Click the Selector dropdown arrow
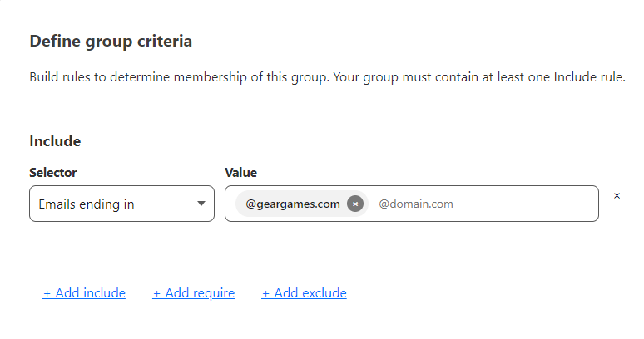The height and width of the screenshot is (339, 644). (201, 204)
